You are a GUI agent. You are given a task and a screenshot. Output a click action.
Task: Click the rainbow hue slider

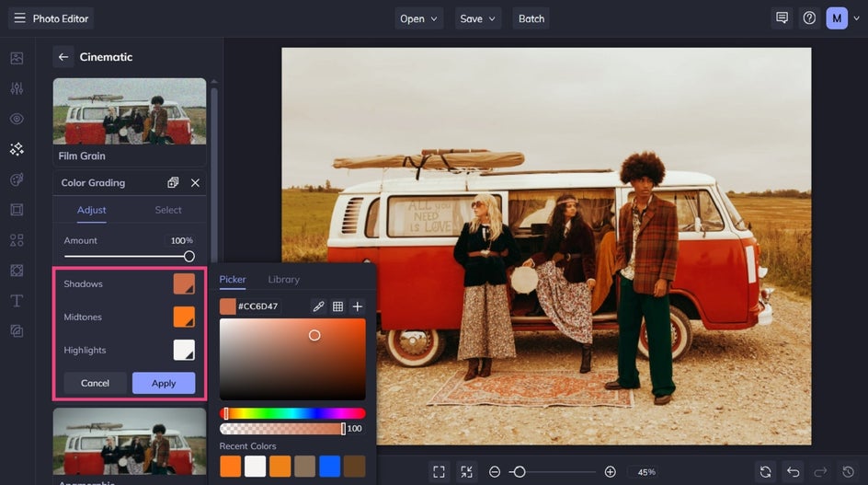(x=292, y=413)
